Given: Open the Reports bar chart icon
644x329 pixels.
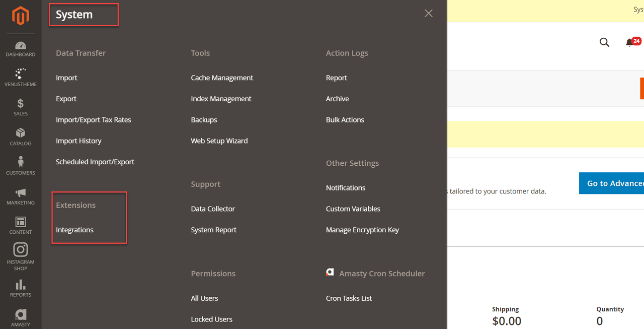Looking at the screenshot, I should [x=21, y=288].
